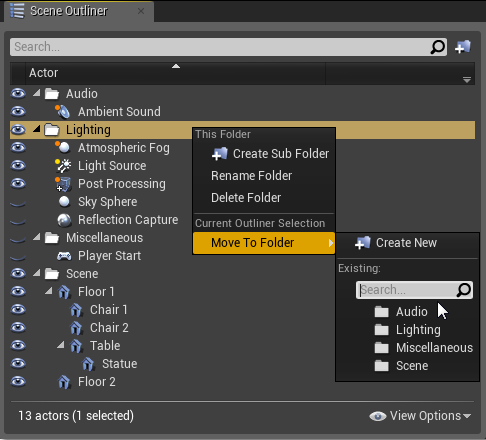Select Create New in submenu

(407, 243)
